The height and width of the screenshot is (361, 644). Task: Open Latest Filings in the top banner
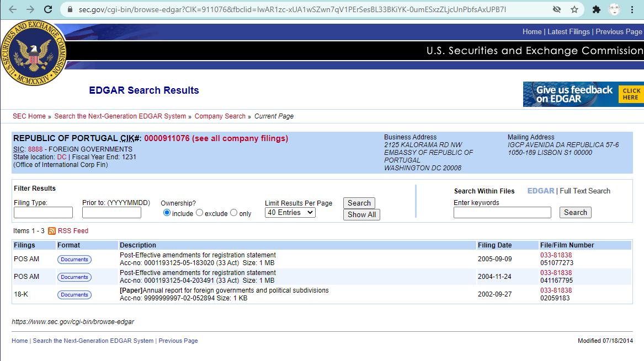point(568,31)
